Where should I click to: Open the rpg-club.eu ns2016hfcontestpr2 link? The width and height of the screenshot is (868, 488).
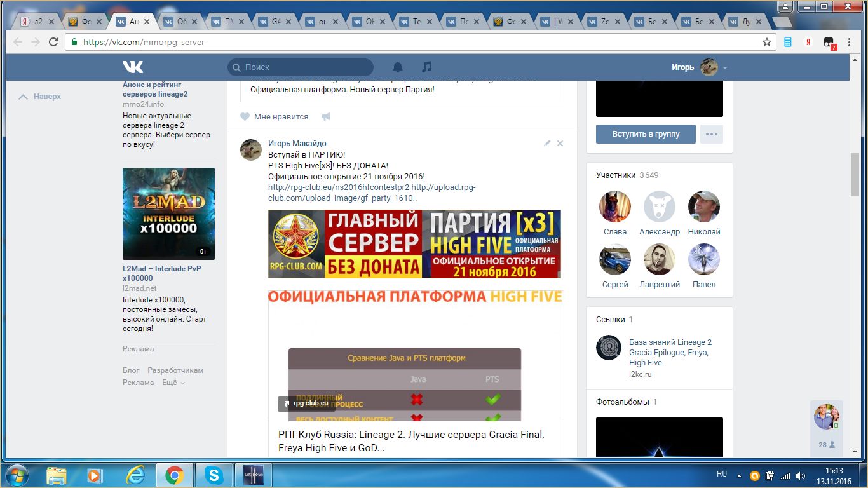tap(339, 187)
